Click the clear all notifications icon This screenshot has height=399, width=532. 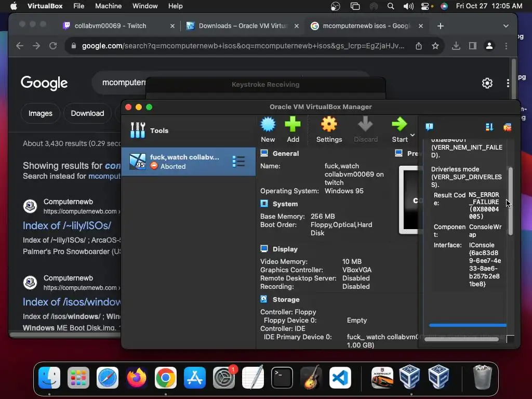pyautogui.click(x=507, y=127)
